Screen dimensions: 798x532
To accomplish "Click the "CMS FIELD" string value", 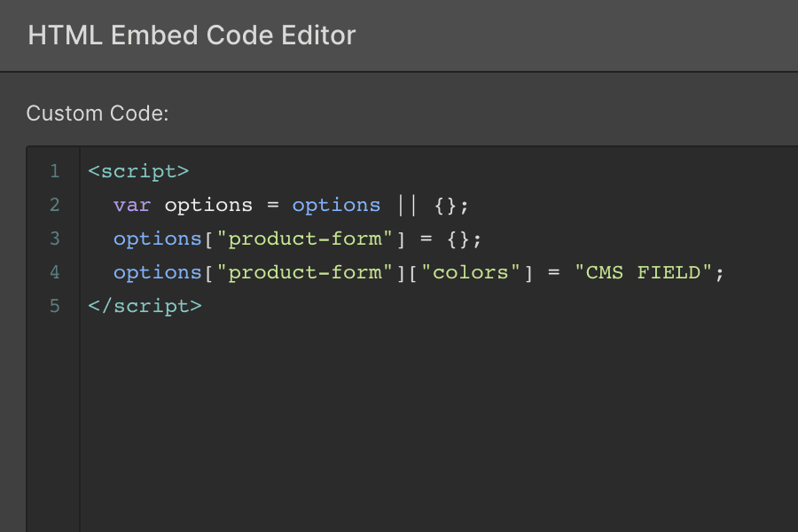I will pos(643,272).
